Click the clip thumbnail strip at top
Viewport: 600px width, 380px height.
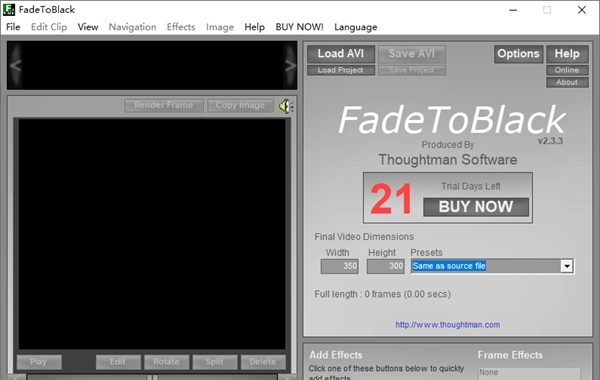click(152, 65)
